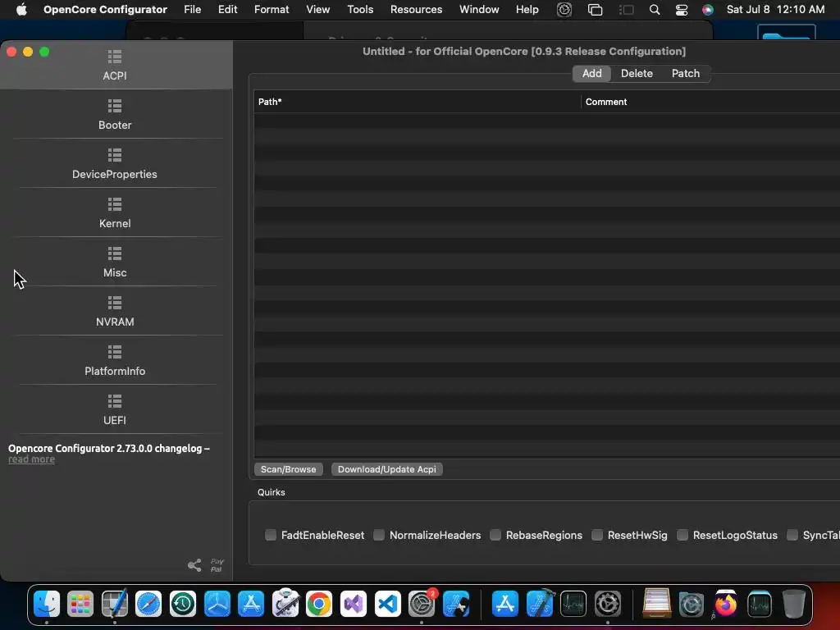
Task: Enable the FadtEnableReset quirk
Action: tap(271, 535)
